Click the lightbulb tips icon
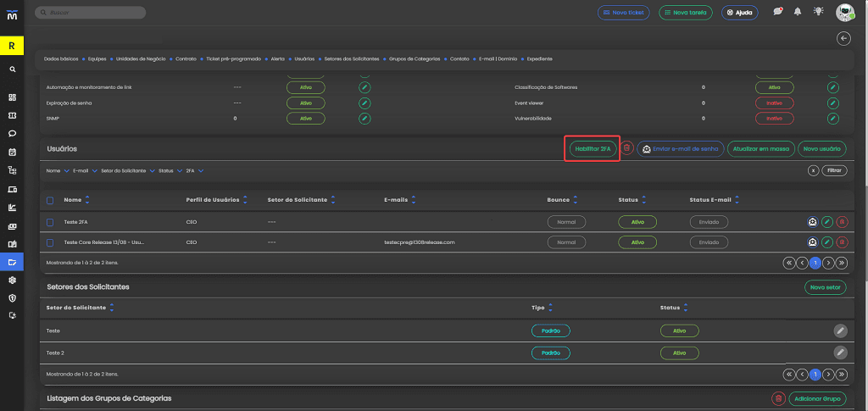The image size is (868, 411). [818, 12]
